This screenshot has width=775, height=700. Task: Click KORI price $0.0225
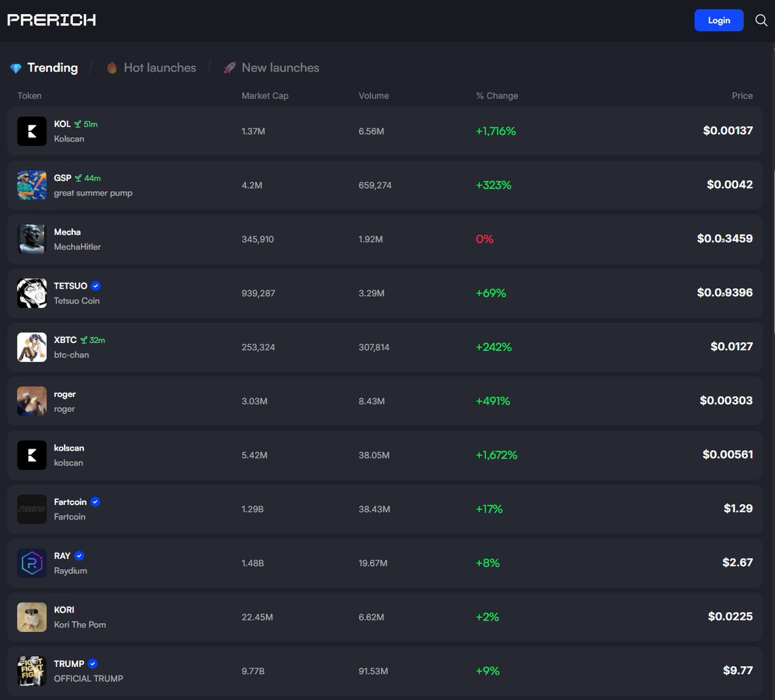click(730, 616)
